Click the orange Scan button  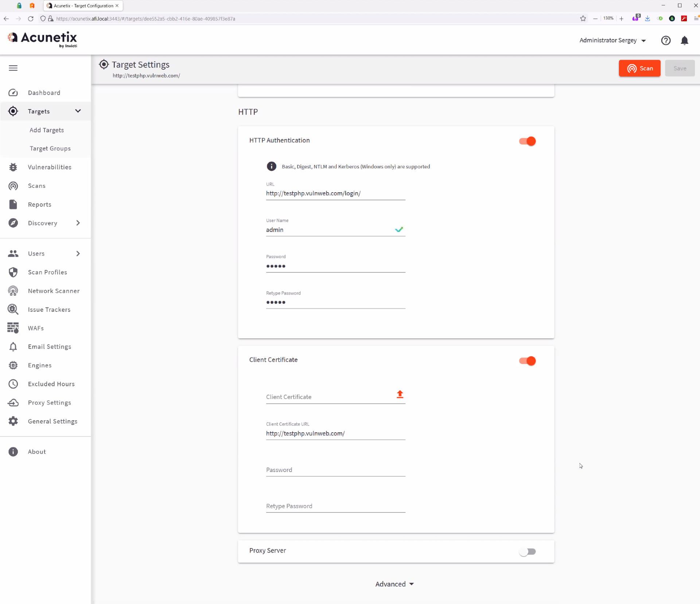click(639, 68)
